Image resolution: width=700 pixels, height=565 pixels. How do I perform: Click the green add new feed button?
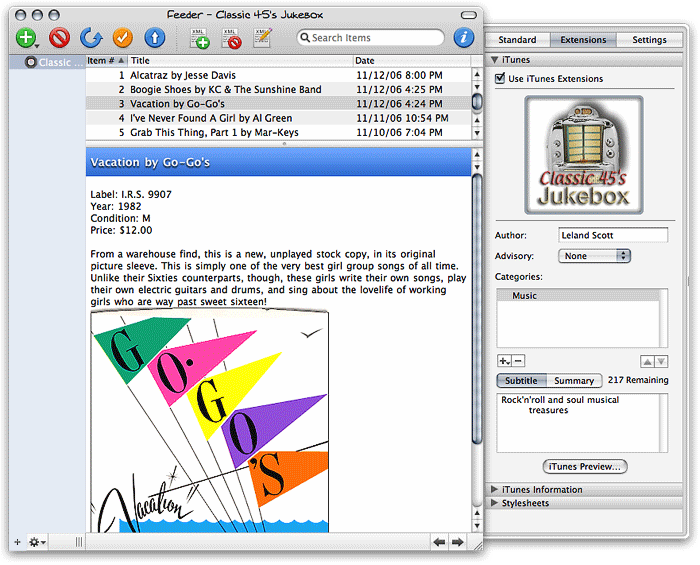coord(26,38)
